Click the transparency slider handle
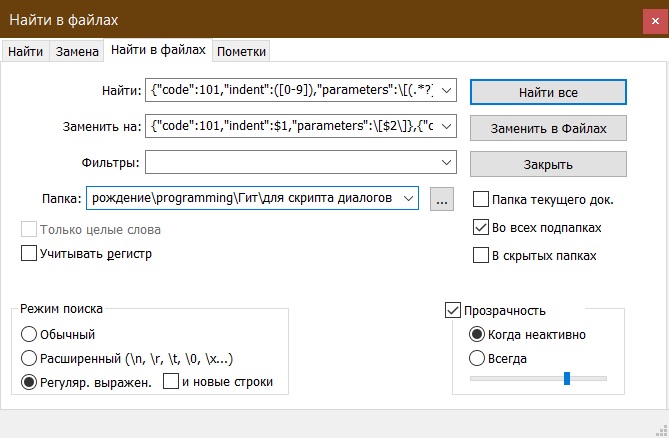 point(566,378)
